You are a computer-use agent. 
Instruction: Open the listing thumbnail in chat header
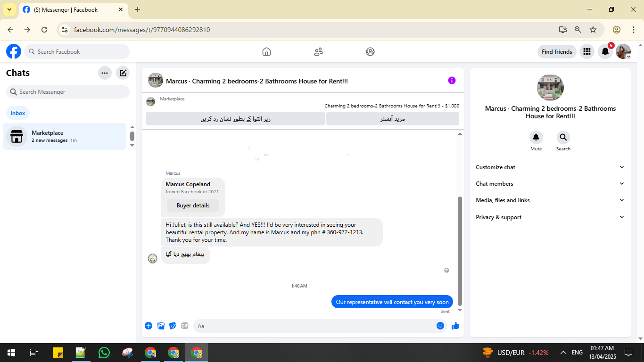pyautogui.click(x=156, y=81)
